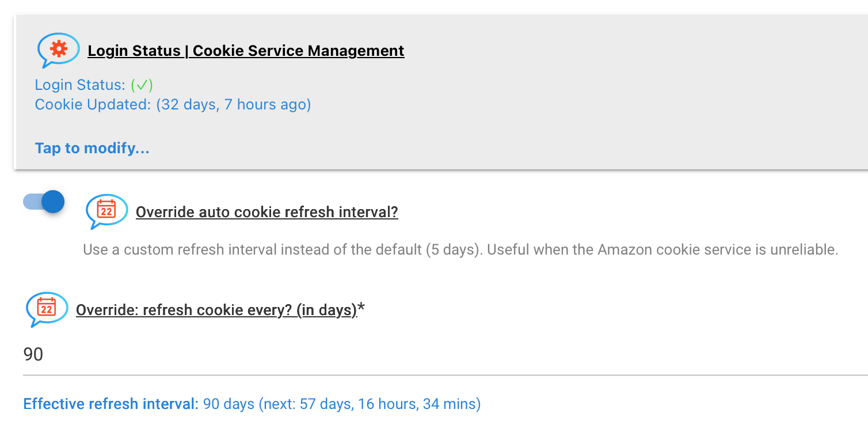Click the custom refresh interval description text

(x=460, y=250)
